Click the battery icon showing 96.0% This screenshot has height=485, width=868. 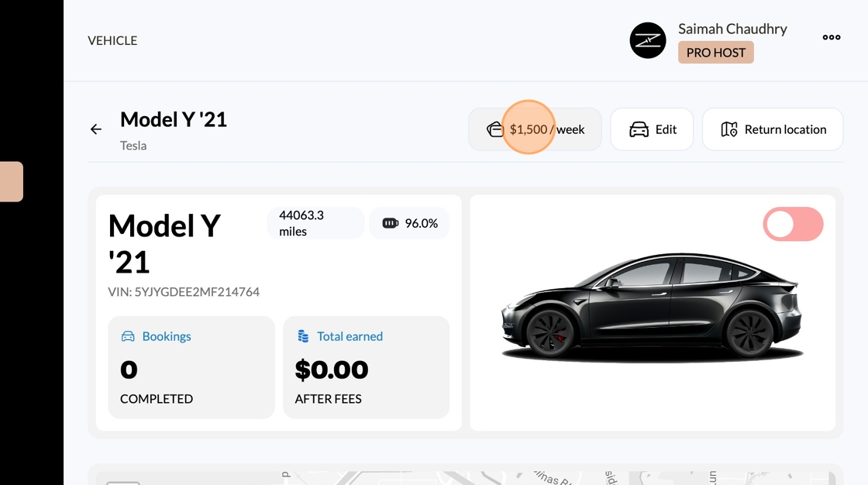(390, 223)
